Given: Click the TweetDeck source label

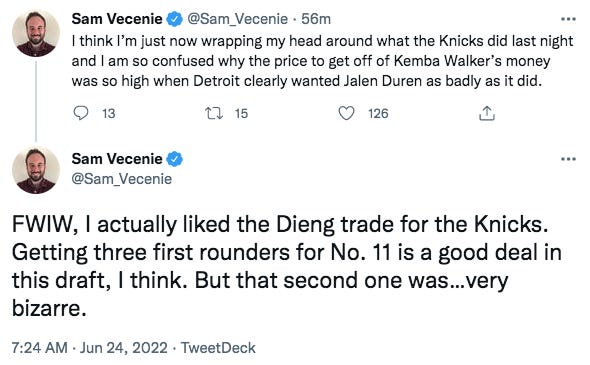Looking at the screenshot, I should [x=218, y=348].
